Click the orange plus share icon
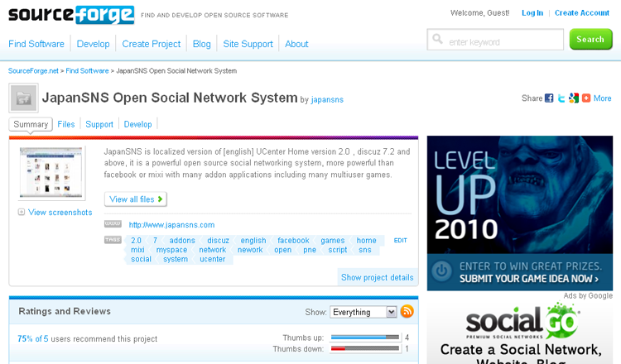The width and height of the screenshot is (621, 364). pos(585,98)
